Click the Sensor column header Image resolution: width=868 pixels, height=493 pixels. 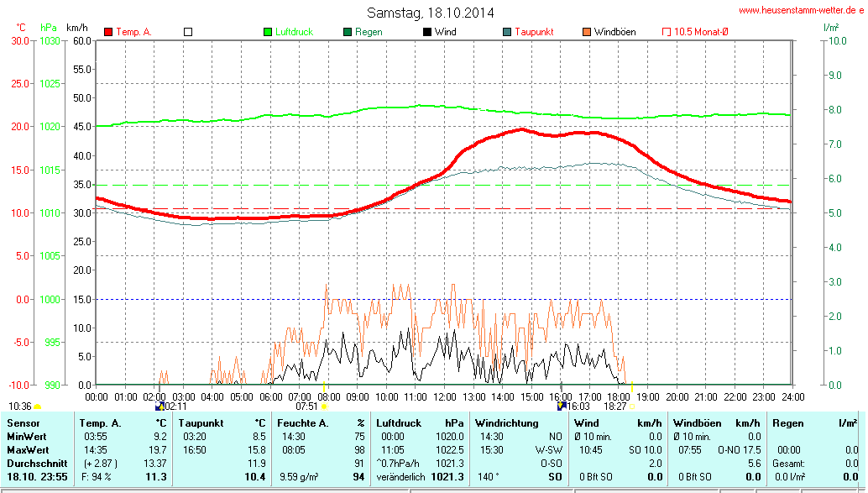pos(24,423)
